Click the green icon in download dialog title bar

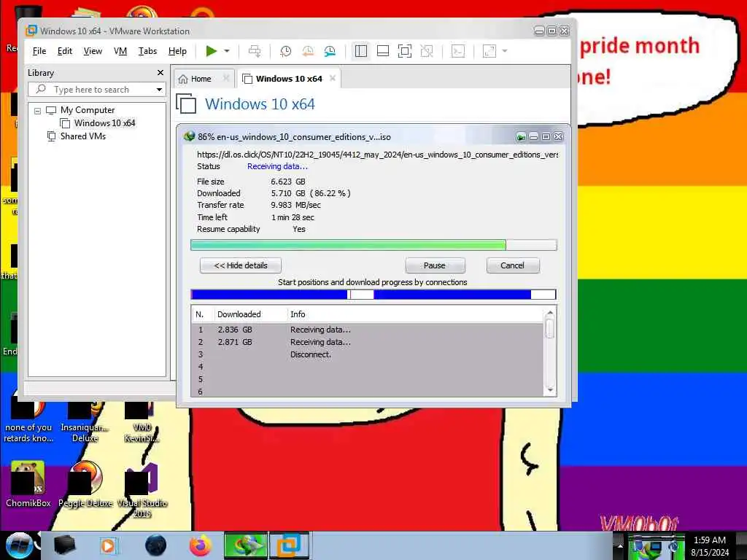521,137
